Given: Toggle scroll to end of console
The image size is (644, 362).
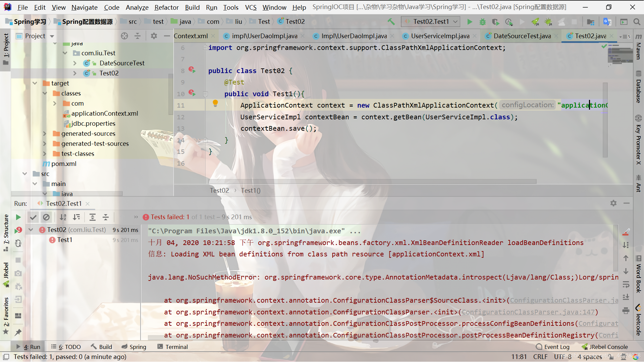Looking at the screenshot, I should click(x=626, y=297).
